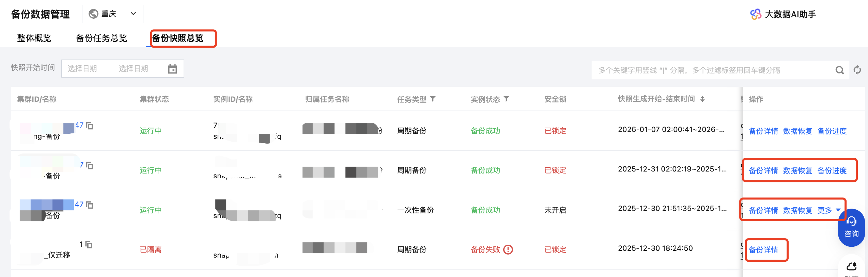This screenshot has height=277, width=868.
Task: Open 备份详情 for the failed backup row
Action: pyautogui.click(x=763, y=250)
